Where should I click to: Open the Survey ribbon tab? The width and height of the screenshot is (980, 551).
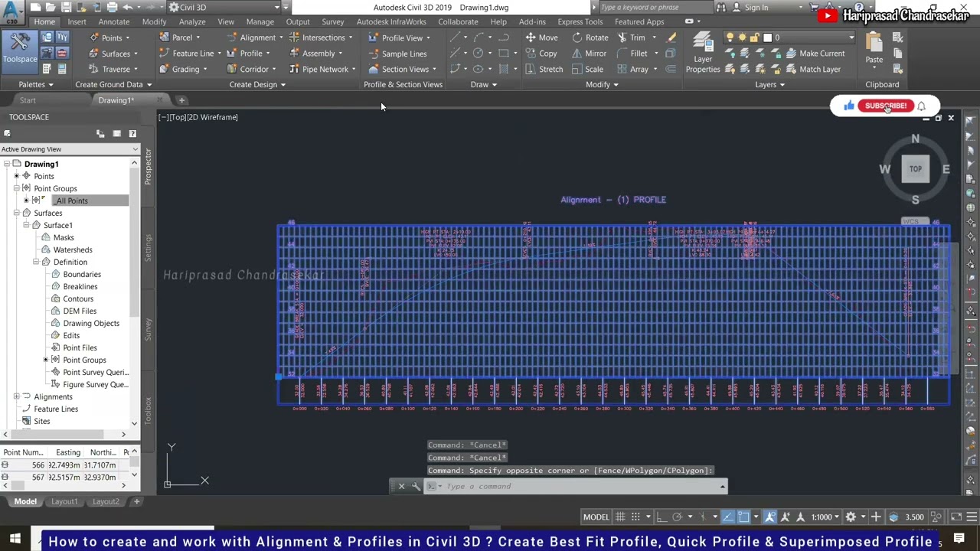tap(332, 21)
